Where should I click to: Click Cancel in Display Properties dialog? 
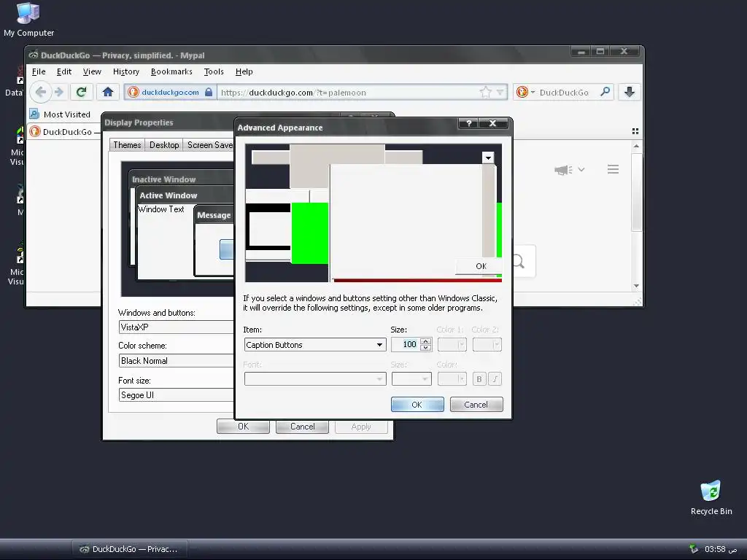tap(302, 426)
